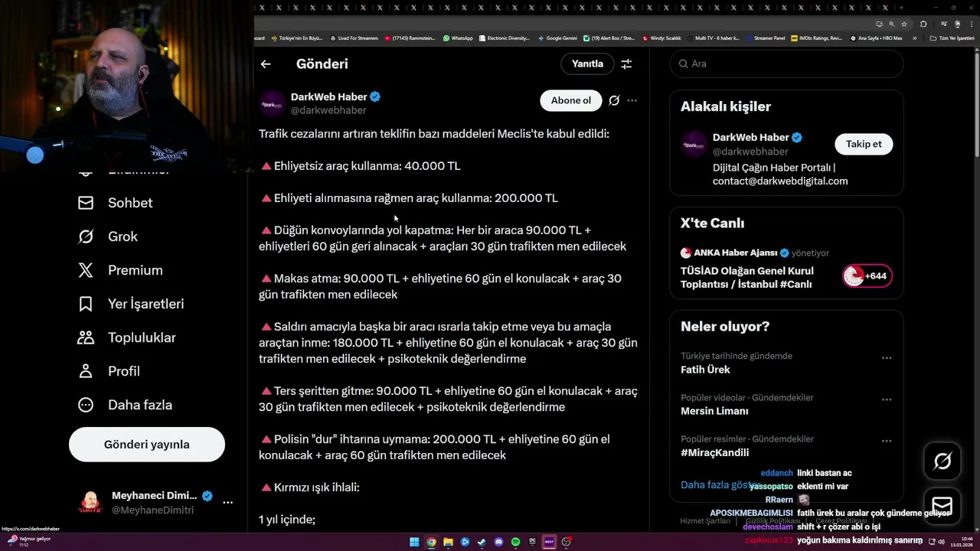Image resolution: width=980 pixels, height=551 pixels.
Task: Click the Yanıtla reply button
Action: (587, 64)
